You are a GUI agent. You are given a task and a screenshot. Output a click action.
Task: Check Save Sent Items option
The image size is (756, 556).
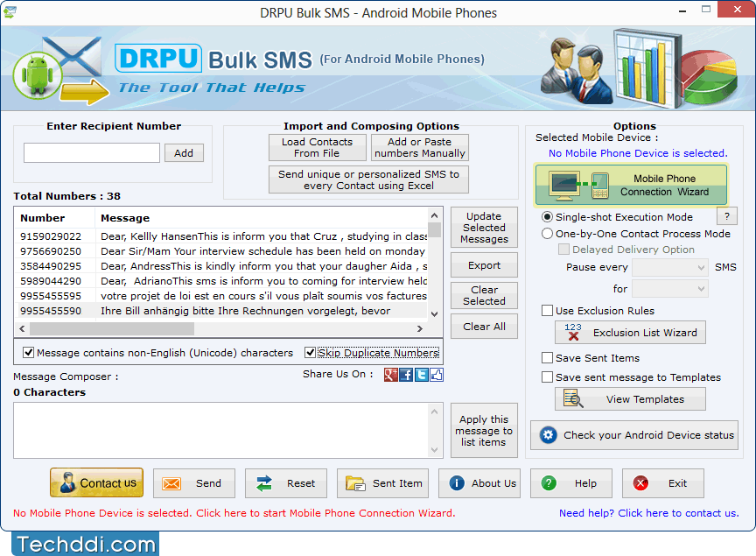[547, 357]
